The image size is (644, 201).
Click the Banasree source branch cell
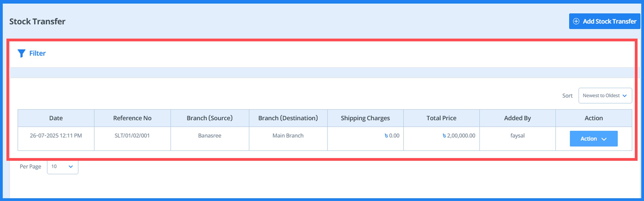coord(210,136)
